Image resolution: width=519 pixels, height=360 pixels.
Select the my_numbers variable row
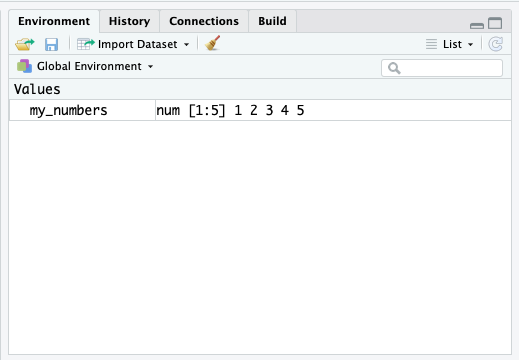(x=260, y=110)
